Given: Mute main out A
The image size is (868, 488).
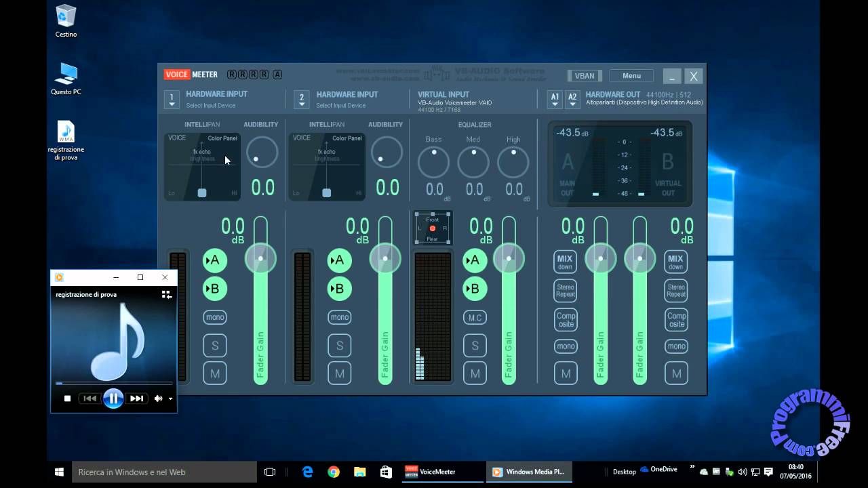Looking at the screenshot, I should (565, 373).
